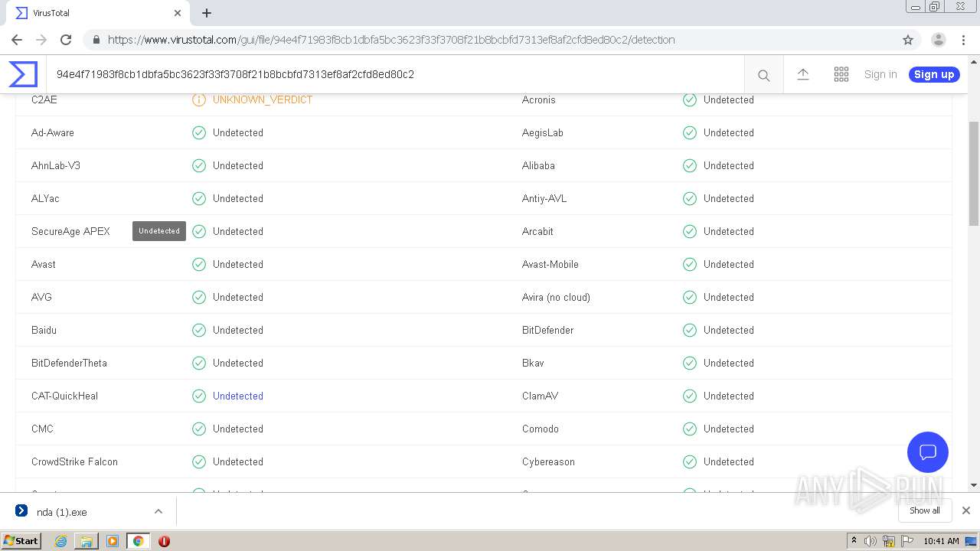Expand the nda (1).exe download options arrow
This screenshot has height=551, width=980.
[x=158, y=511]
